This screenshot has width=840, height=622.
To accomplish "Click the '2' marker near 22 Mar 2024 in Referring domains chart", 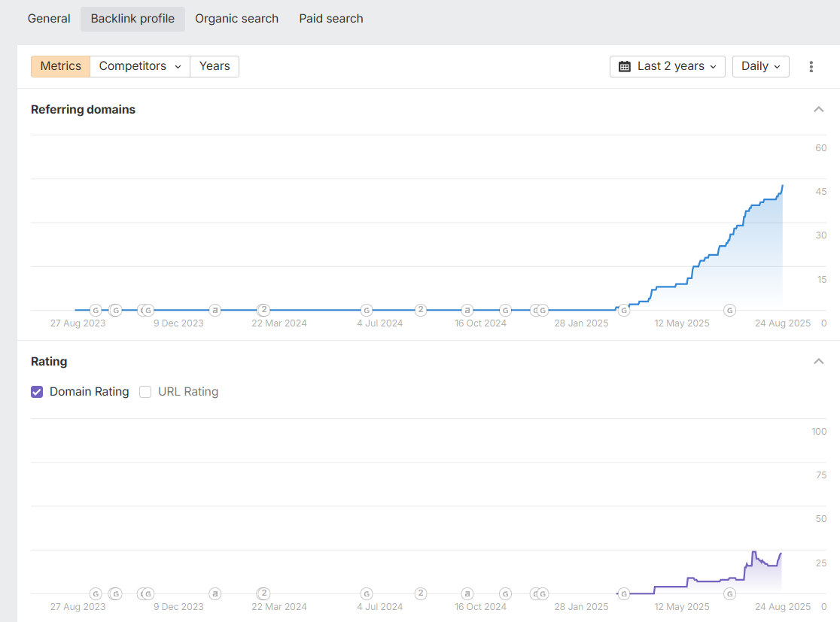I will 264,310.
